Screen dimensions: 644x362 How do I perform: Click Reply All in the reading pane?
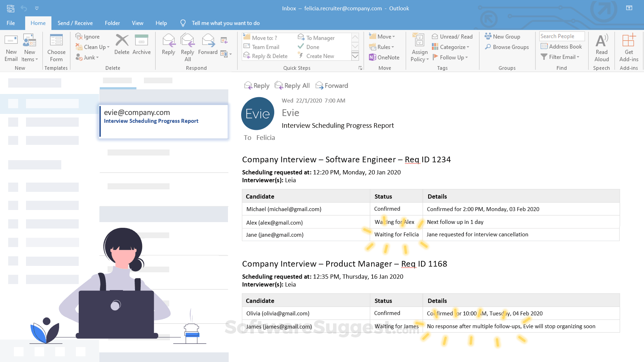tap(292, 86)
